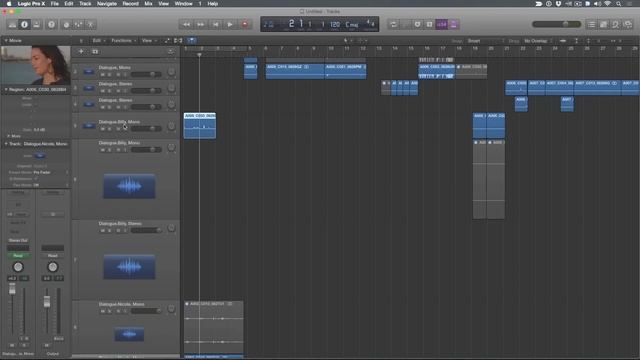640x360 pixels.
Task: Click the Fast Forward transport button
Action: (x=201, y=24)
